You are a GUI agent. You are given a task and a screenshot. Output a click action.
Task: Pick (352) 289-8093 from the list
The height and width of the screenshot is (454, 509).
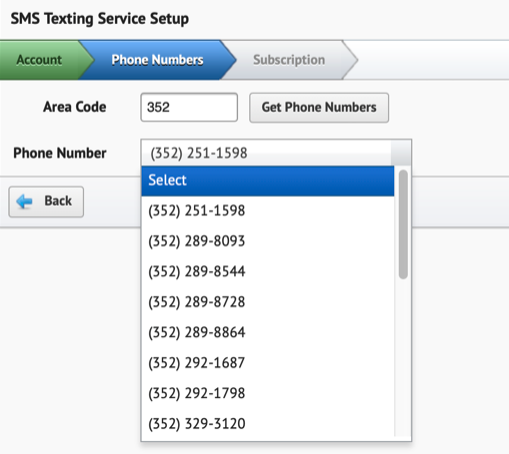click(x=268, y=241)
